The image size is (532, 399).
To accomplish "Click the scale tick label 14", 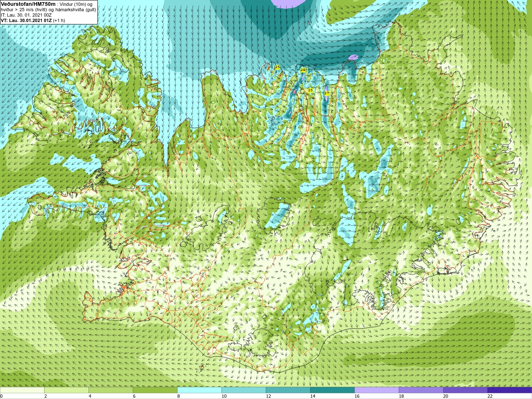I will coord(313,396).
